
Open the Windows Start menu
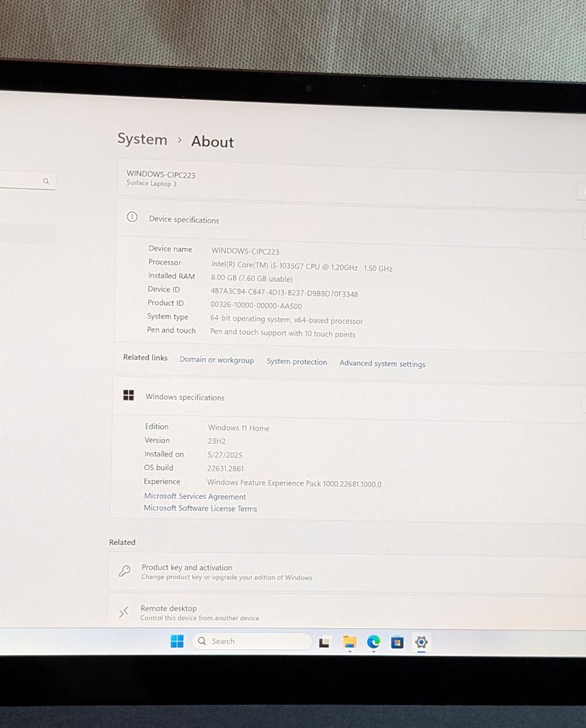pyautogui.click(x=177, y=641)
